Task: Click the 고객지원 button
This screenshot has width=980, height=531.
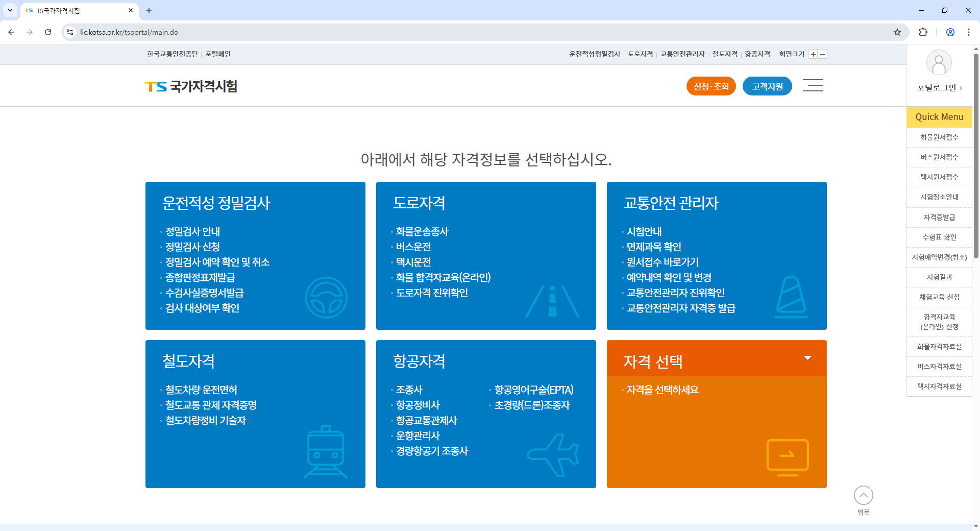Action: point(767,86)
